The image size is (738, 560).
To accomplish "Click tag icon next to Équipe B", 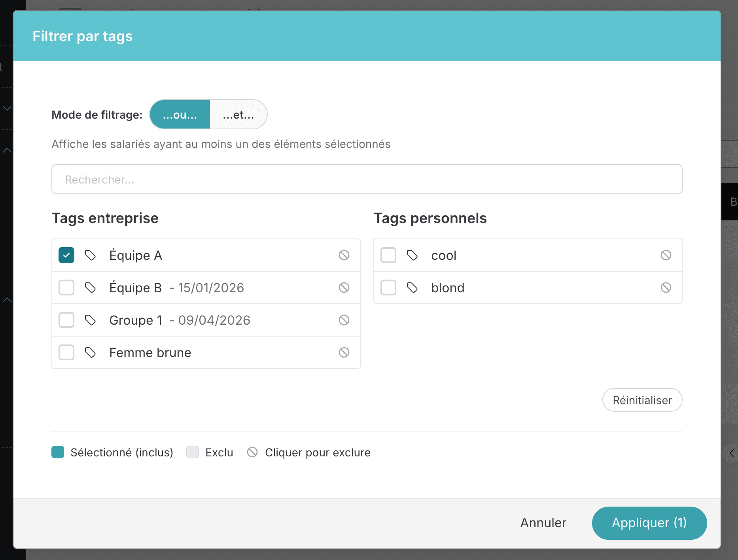I will (91, 288).
